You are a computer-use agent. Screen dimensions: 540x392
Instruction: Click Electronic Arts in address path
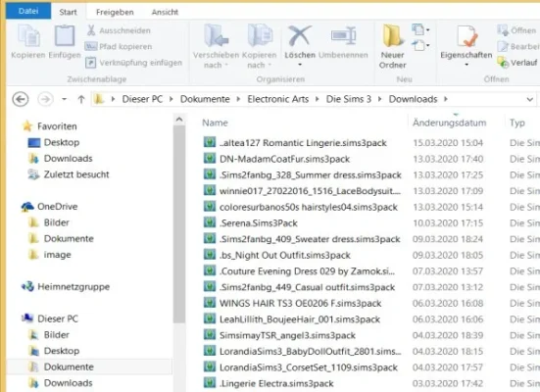(278, 99)
